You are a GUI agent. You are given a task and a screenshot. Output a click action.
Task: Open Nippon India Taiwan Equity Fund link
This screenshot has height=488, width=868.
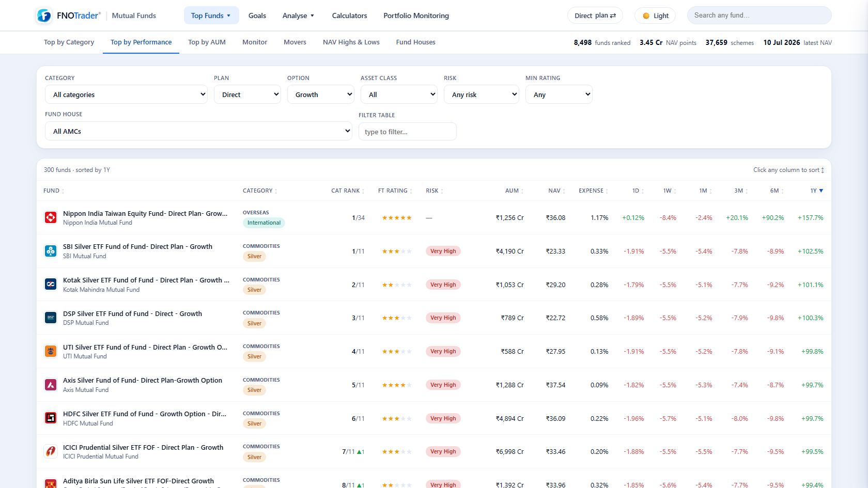[x=145, y=213]
